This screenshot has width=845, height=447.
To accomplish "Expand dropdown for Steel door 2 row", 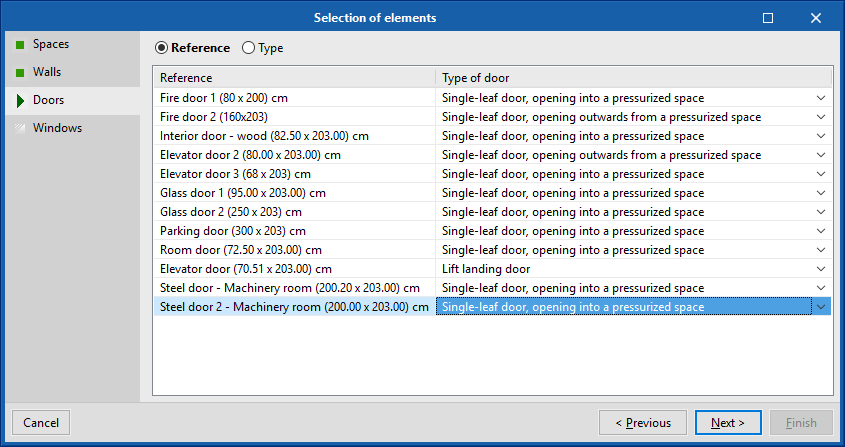I will tap(821, 307).
